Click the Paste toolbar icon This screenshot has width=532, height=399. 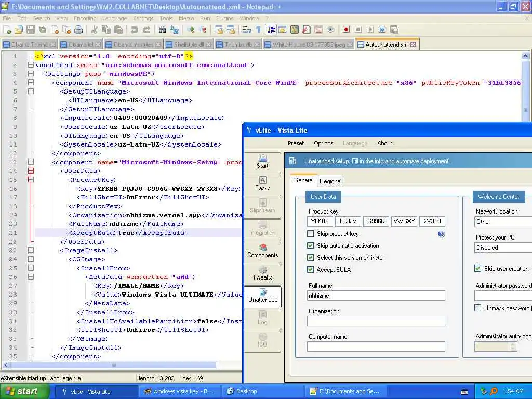(x=118, y=30)
